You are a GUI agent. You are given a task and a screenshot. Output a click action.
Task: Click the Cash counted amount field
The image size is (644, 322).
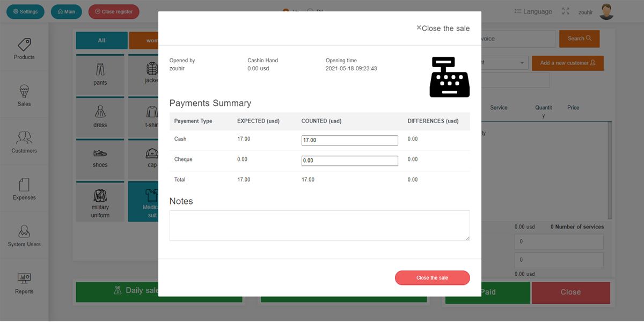349,140
